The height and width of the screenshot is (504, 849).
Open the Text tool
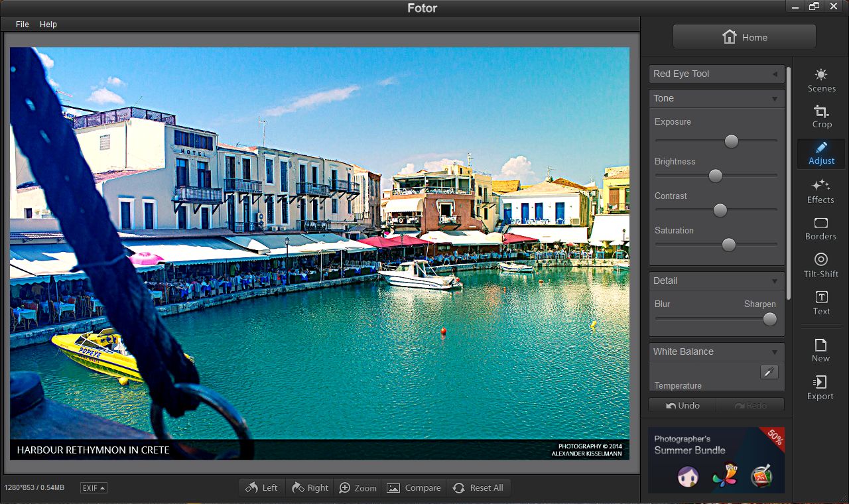coord(821,302)
